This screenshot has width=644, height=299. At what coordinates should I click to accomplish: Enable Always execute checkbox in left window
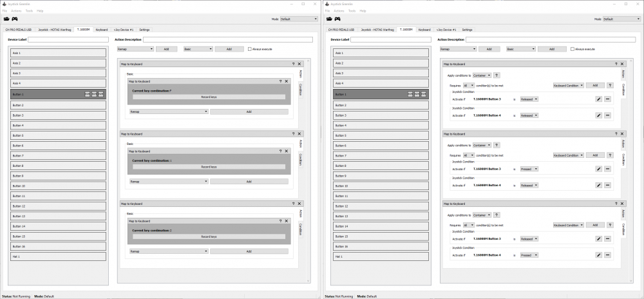click(250, 49)
